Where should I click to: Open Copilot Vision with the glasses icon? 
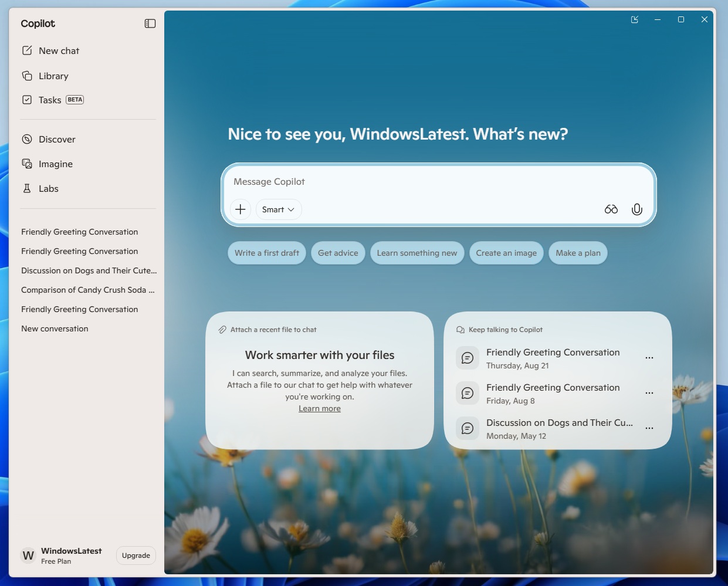coord(611,209)
